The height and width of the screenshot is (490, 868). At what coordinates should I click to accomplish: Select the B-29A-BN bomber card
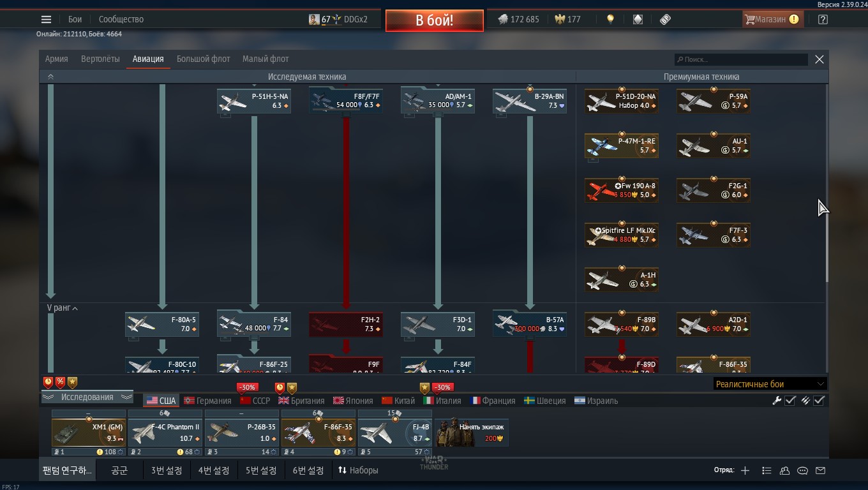[x=530, y=101]
